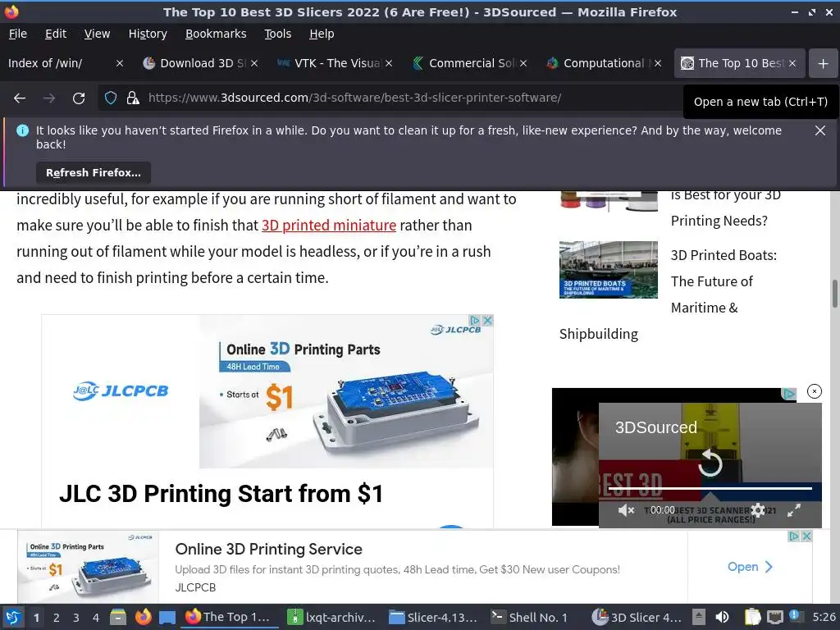Click the page vertical scrollbar thumb

(x=834, y=294)
